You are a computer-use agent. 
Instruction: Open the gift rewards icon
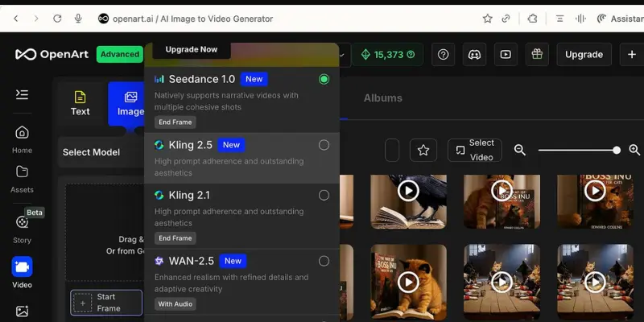coord(537,55)
